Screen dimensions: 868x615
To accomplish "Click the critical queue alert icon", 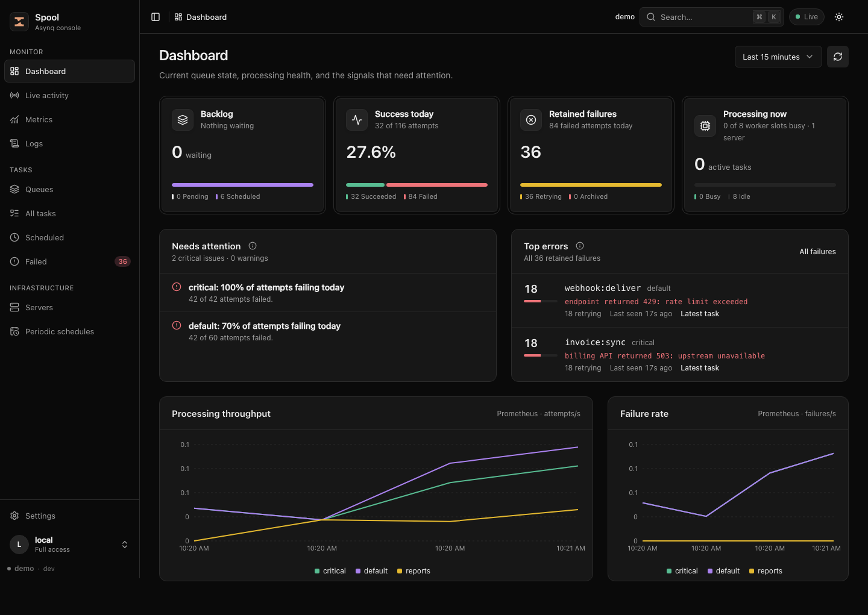I will pyautogui.click(x=177, y=287).
